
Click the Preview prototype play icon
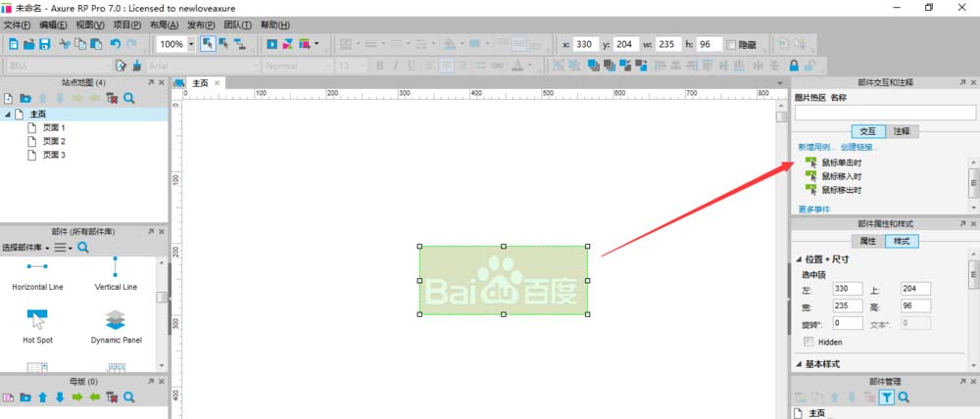tap(271, 44)
